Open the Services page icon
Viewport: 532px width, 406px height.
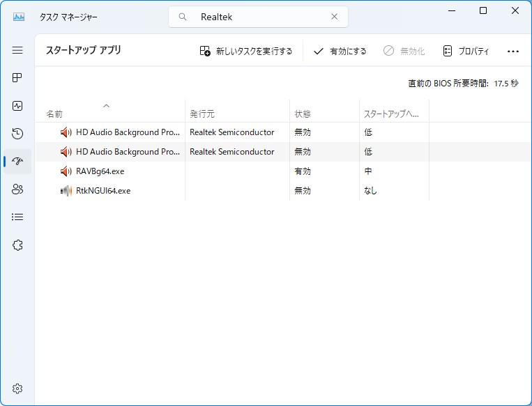pos(17,245)
